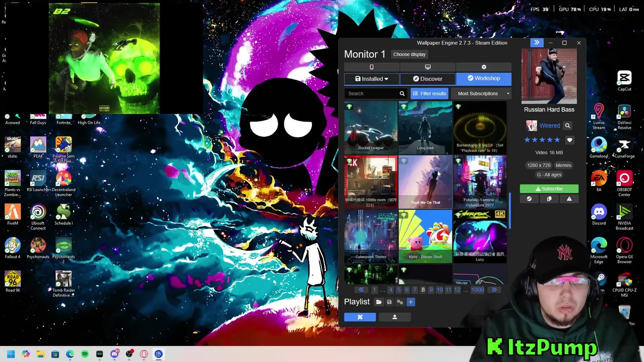Click the CurseForge desktop icon
This screenshot has width=644, height=362.
624,148
